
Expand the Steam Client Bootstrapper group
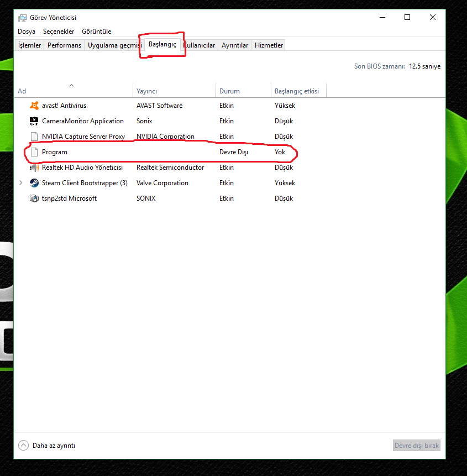[x=21, y=183]
